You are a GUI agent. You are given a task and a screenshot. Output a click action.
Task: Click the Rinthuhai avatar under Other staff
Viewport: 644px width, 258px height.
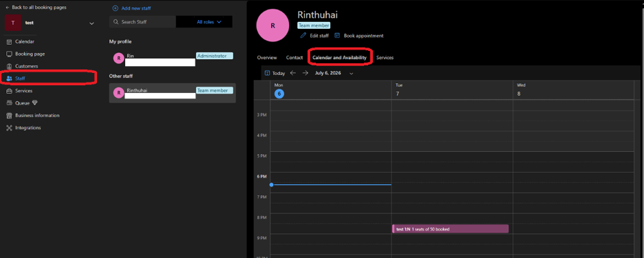119,94
